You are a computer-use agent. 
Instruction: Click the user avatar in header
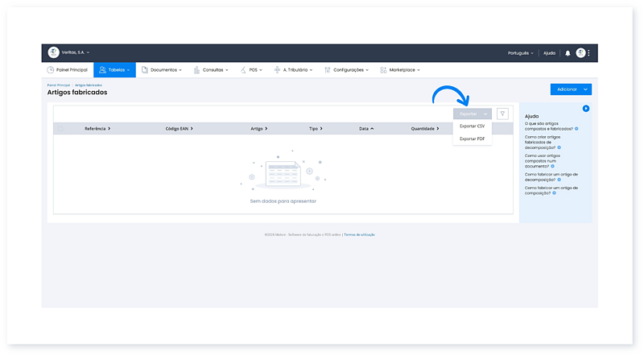click(580, 52)
